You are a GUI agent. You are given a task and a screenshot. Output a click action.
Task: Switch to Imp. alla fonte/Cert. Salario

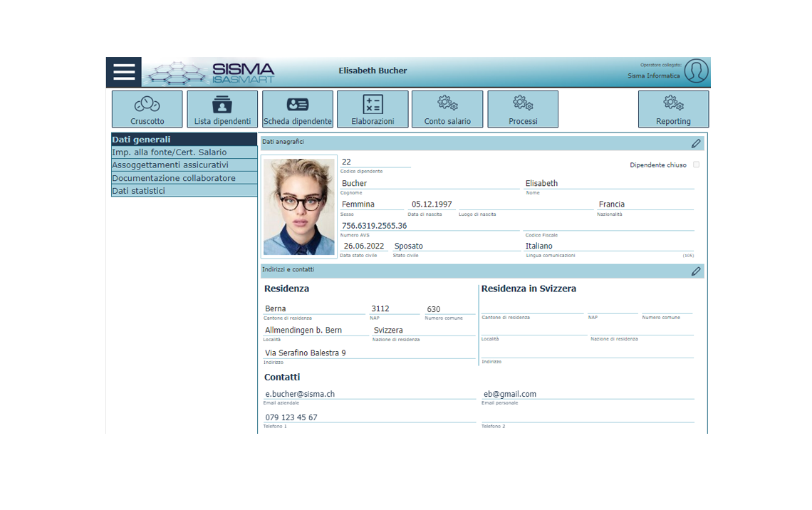[184, 152]
